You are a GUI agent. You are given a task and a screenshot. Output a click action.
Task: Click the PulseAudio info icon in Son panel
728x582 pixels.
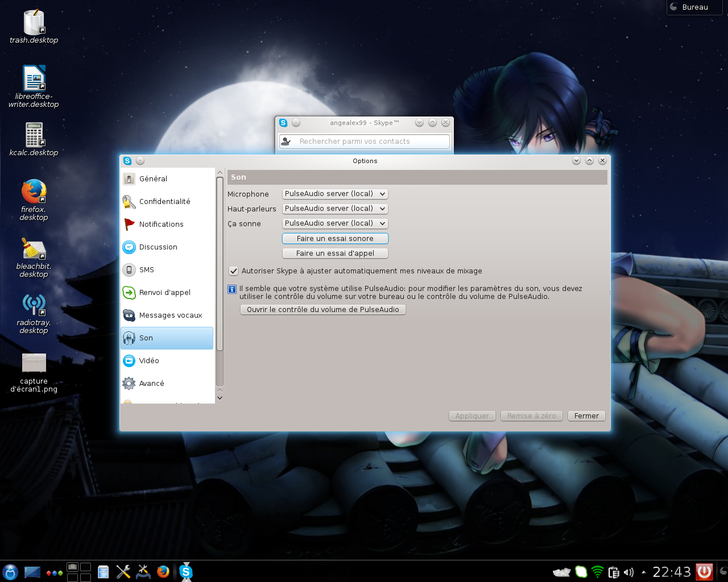coord(232,289)
